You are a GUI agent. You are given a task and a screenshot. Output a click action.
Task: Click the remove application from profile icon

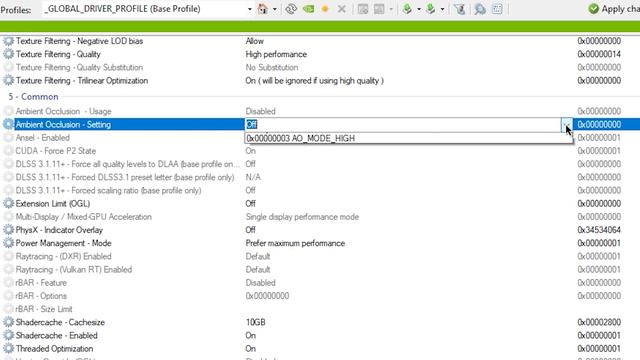379,9
